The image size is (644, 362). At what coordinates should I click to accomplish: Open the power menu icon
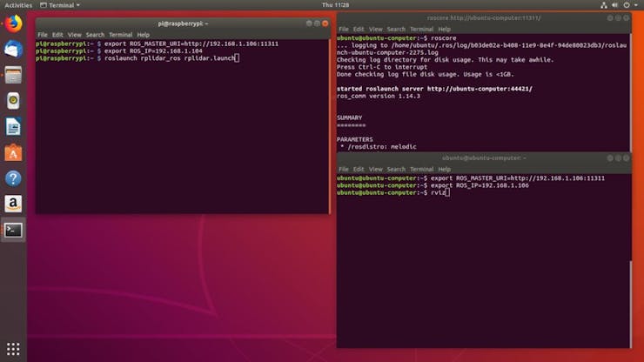(627, 5)
